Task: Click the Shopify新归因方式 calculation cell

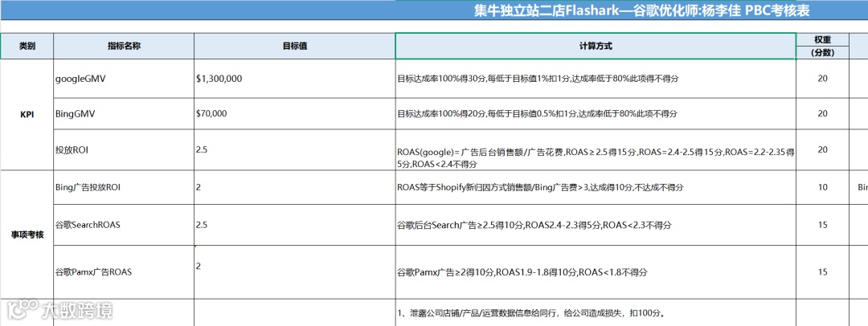Action: 596,188
